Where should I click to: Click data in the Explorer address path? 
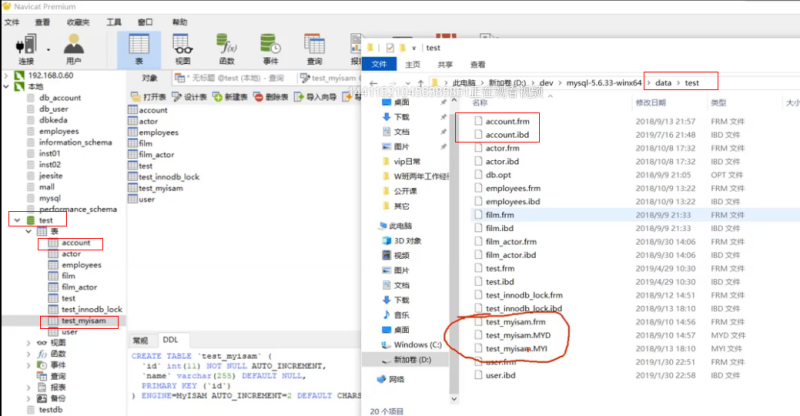[663, 83]
